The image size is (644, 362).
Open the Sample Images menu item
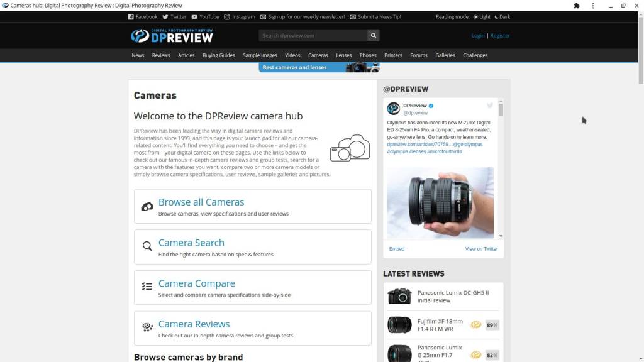[260, 55]
